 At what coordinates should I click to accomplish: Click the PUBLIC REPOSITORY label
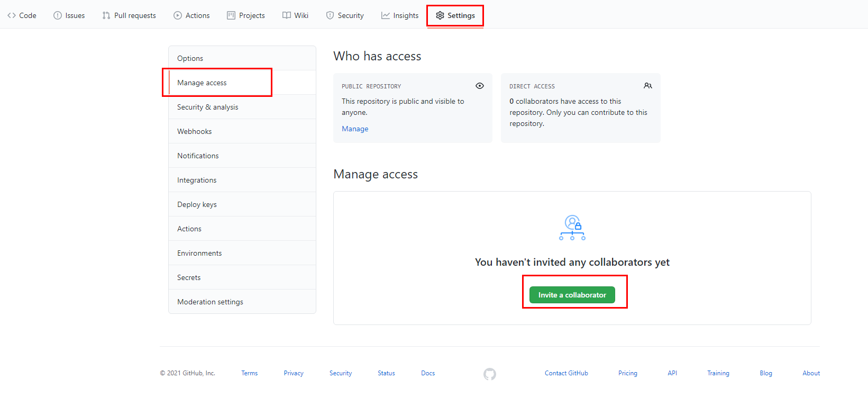tap(371, 86)
